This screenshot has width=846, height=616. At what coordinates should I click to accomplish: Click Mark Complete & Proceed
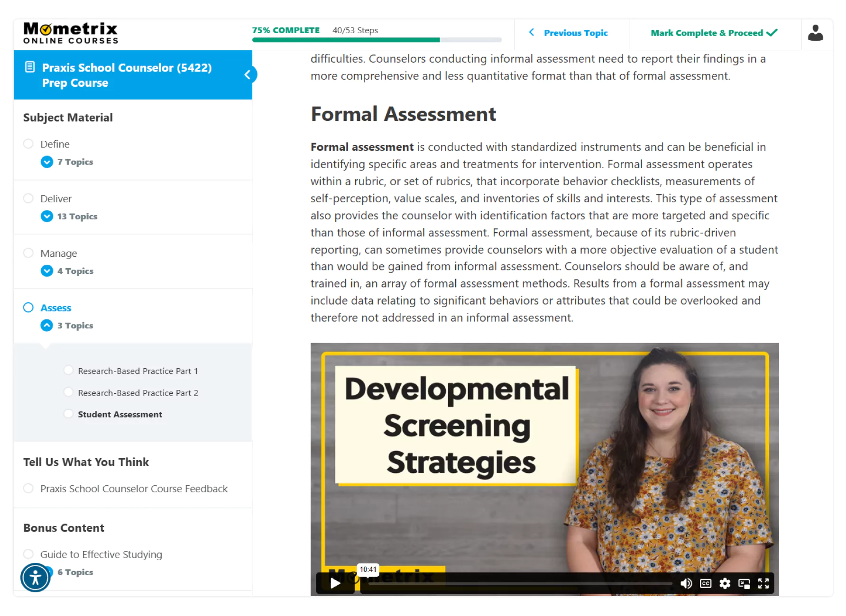coord(714,33)
